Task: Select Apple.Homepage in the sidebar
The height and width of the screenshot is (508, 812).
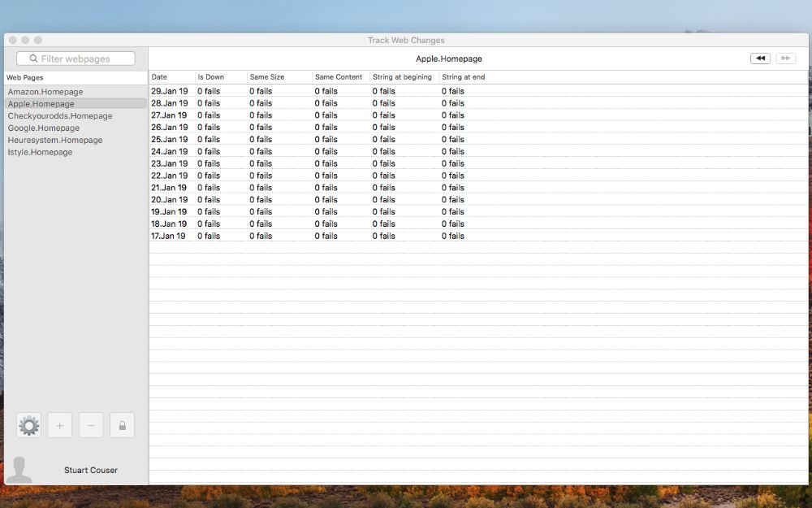Action: pyautogui.click(x=76, y=104)
